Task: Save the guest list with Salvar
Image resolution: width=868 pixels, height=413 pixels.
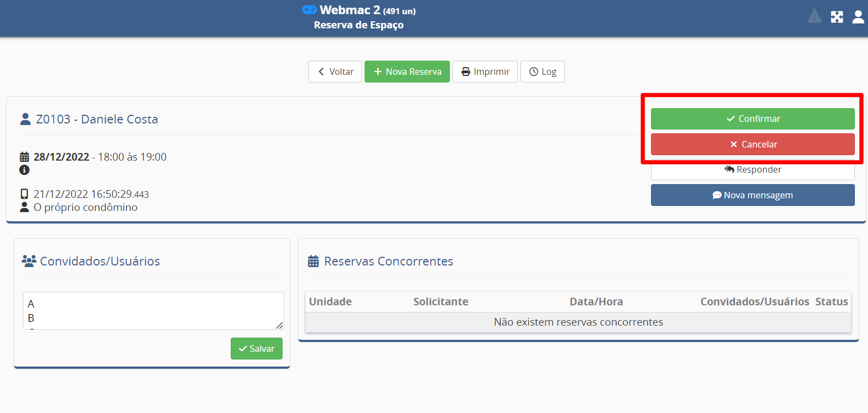Action: (x=256, y=349)
